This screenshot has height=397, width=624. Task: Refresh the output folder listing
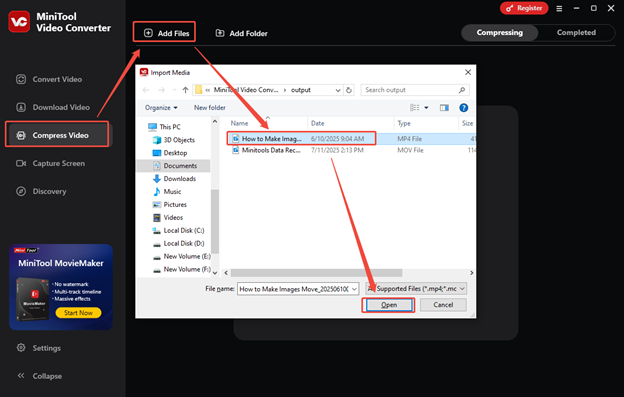point(349,90)
